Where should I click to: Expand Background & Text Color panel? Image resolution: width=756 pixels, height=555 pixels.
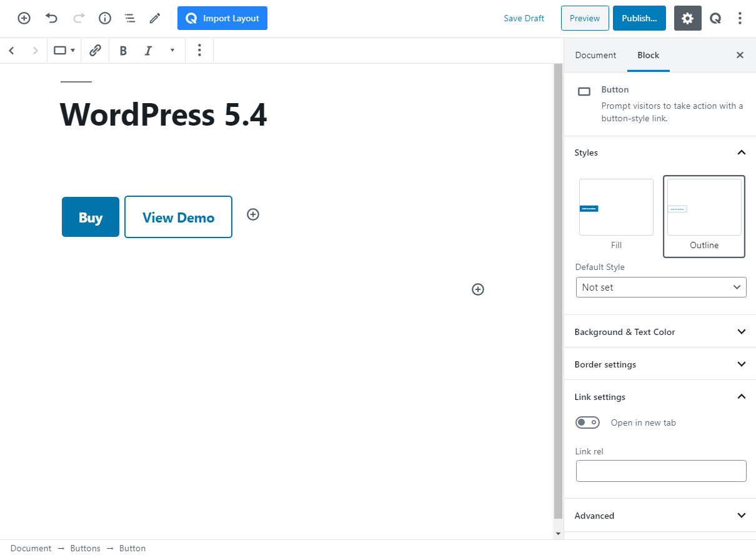(660, 331)
